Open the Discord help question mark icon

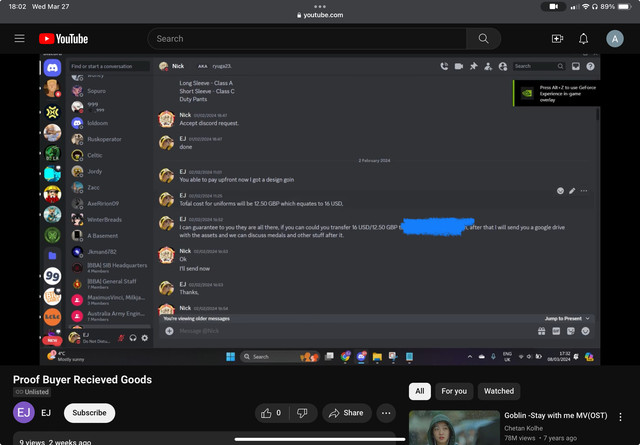pyautogui.click(x=590, y=66)
